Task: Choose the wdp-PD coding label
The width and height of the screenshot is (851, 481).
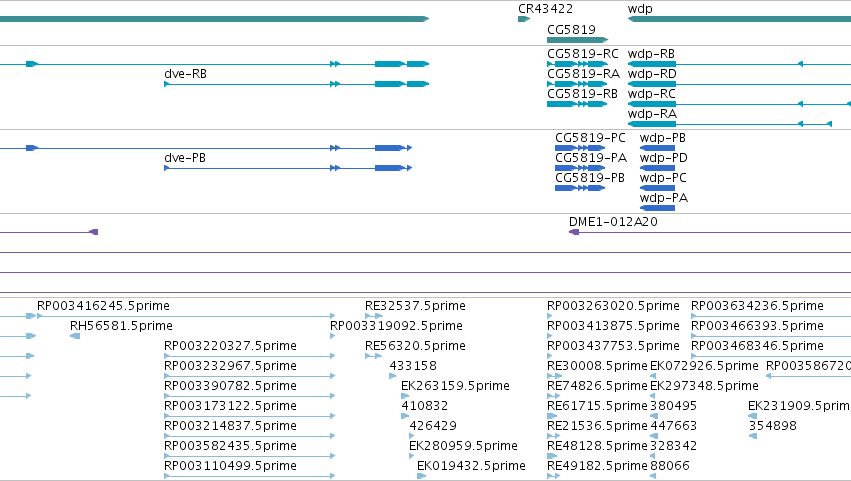Action: tap(663, 158)
